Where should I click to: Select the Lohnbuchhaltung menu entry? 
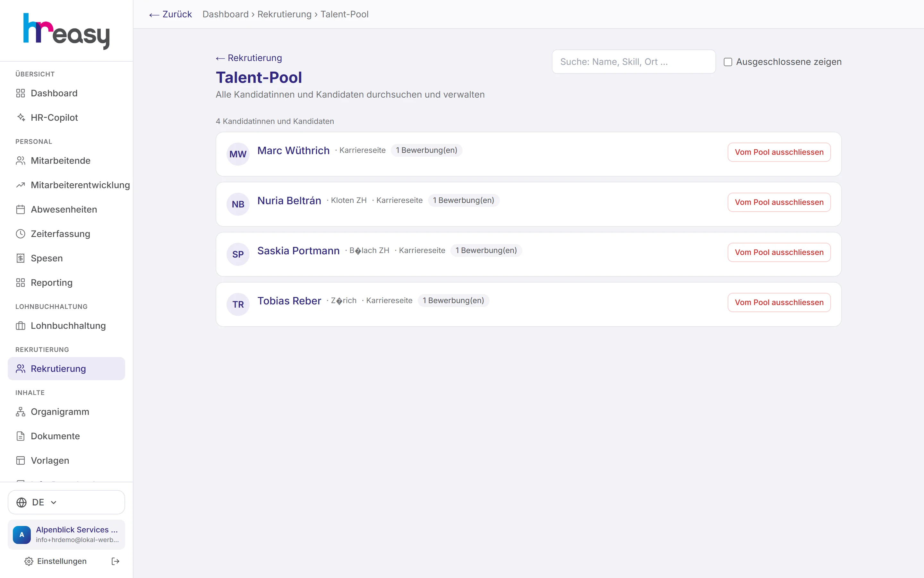click(x=66, y=326)
